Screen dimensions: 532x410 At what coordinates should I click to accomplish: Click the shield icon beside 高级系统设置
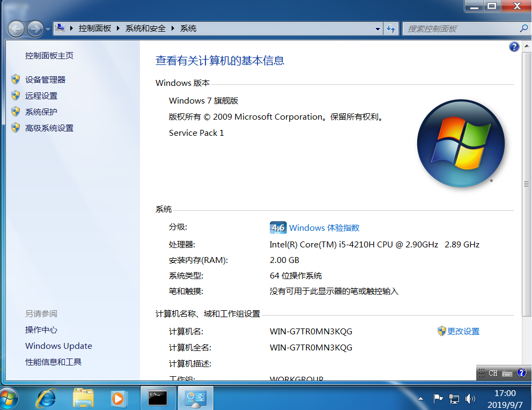point(15,128)
